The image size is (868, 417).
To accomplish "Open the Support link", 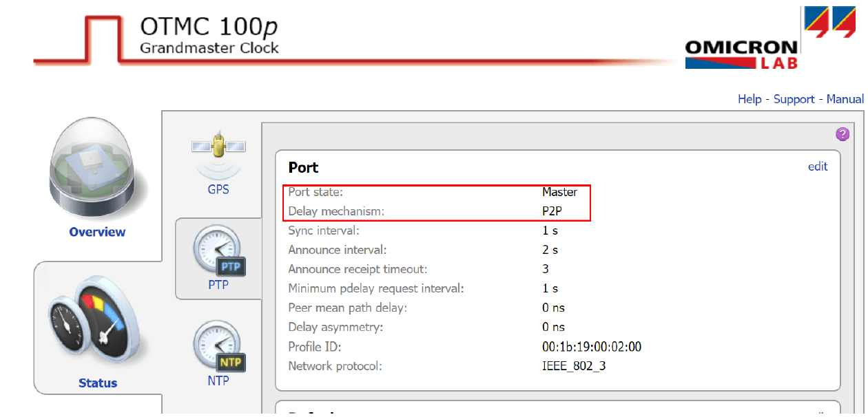I will [x=794, y=99].
